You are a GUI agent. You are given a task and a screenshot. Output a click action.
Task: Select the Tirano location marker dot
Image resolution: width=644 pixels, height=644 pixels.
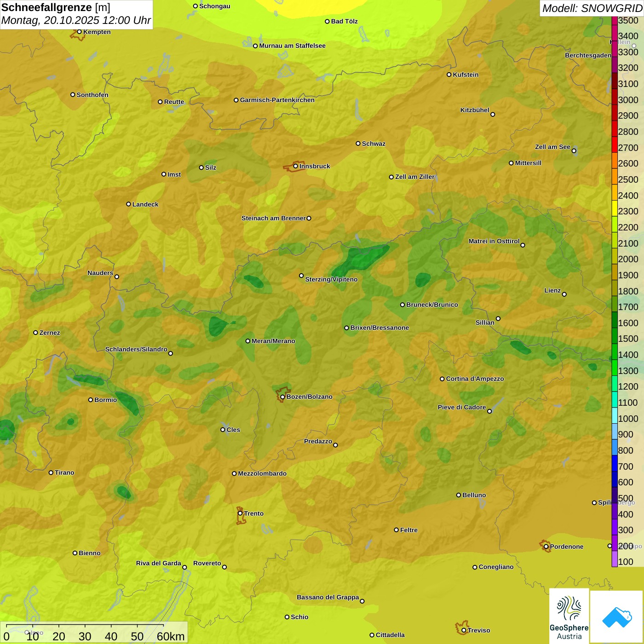(x=51, y=472)
